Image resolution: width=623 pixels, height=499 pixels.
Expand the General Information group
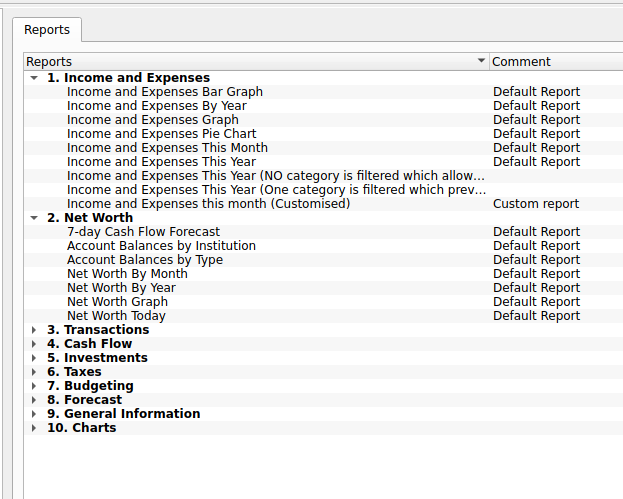tap(34, 414)
